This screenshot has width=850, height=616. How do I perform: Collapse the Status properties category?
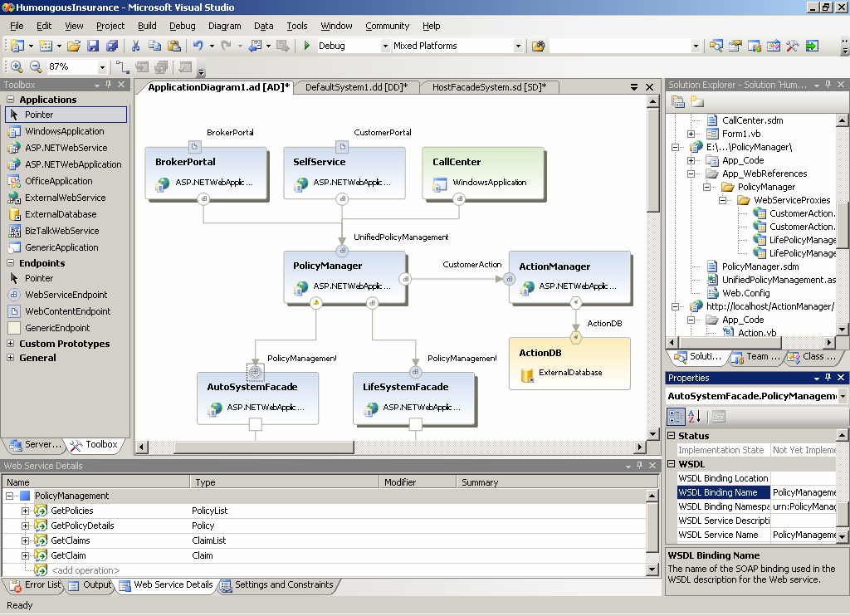point(671,435)
